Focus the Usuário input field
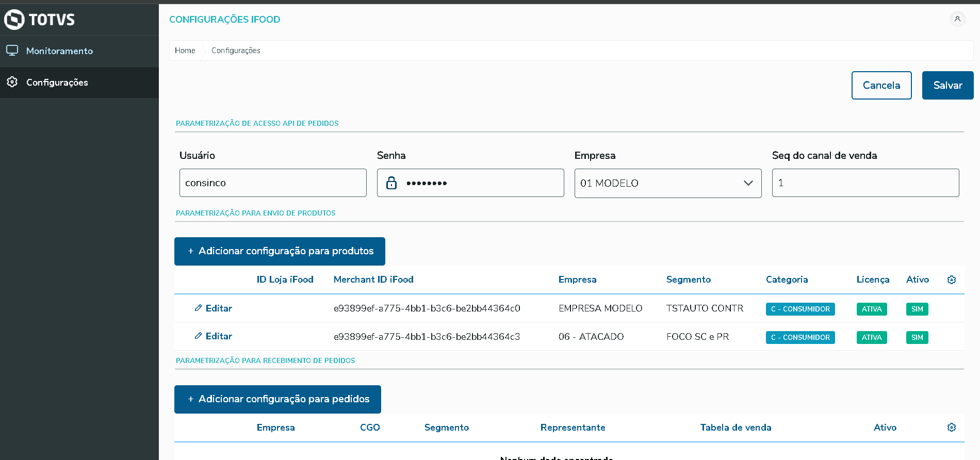980x460 pixels. pyautogui.click(x=273, y=183)
